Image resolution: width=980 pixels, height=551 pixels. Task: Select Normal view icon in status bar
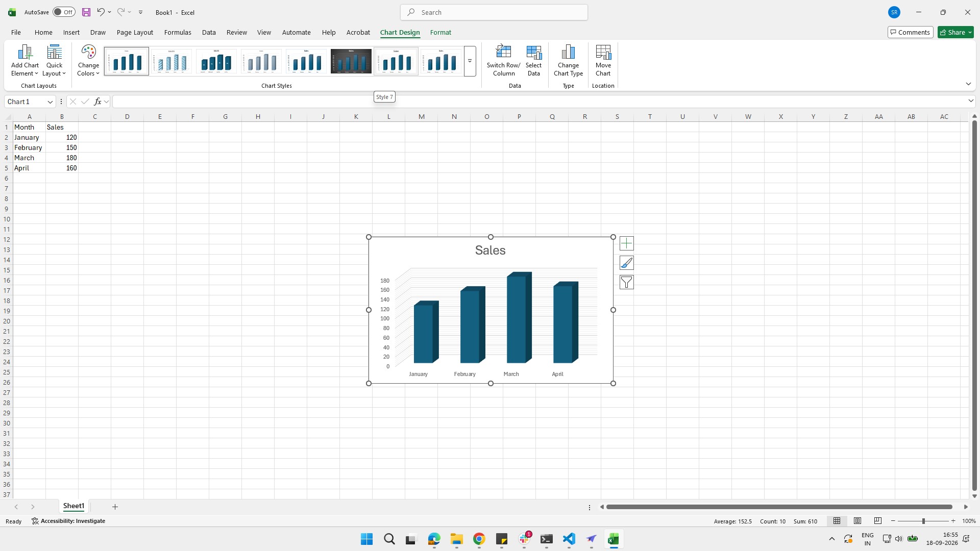point(837,521)
